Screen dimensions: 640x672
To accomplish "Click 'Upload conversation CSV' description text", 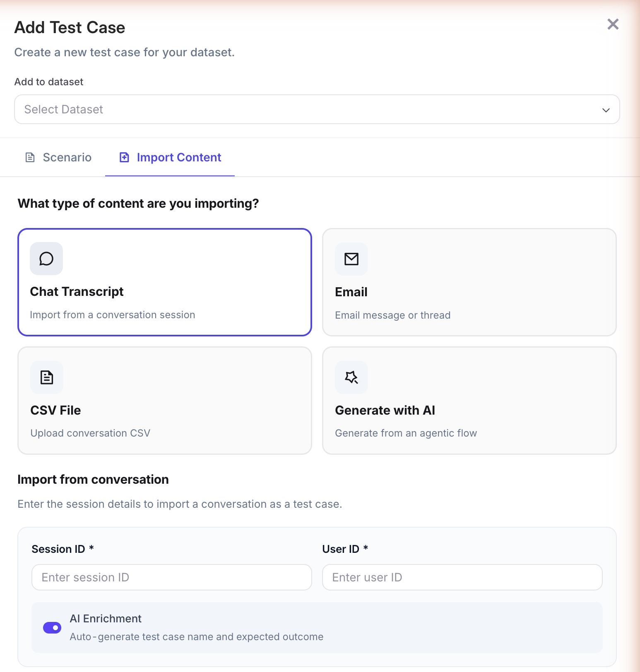I will coord(90,433).
